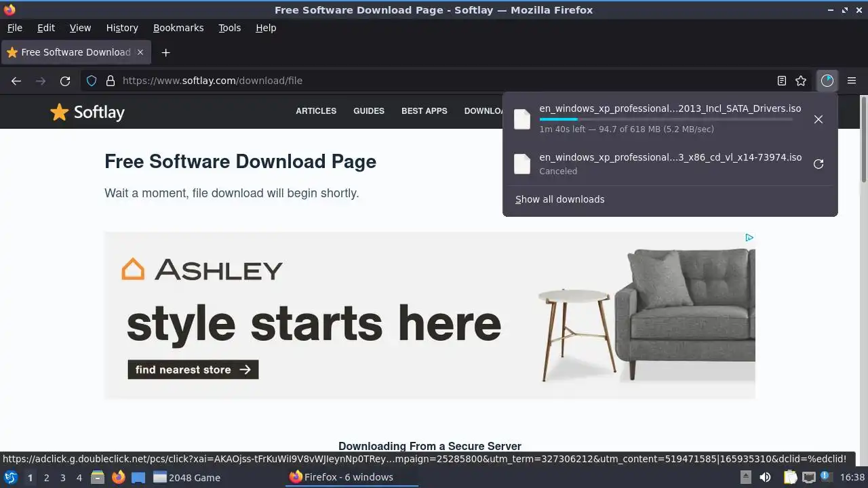Click the downloads progress toolbar icon

coord(827,81)
